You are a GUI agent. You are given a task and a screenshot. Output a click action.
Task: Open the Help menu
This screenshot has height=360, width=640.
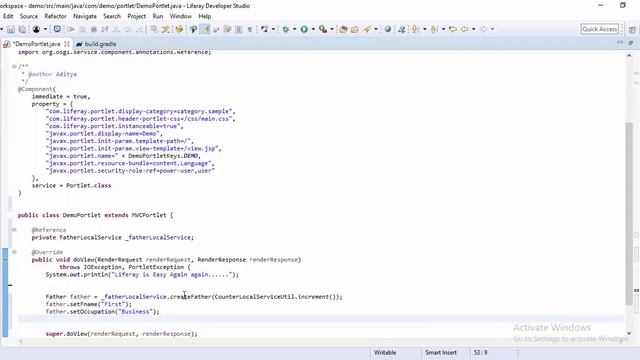[204, 16]
